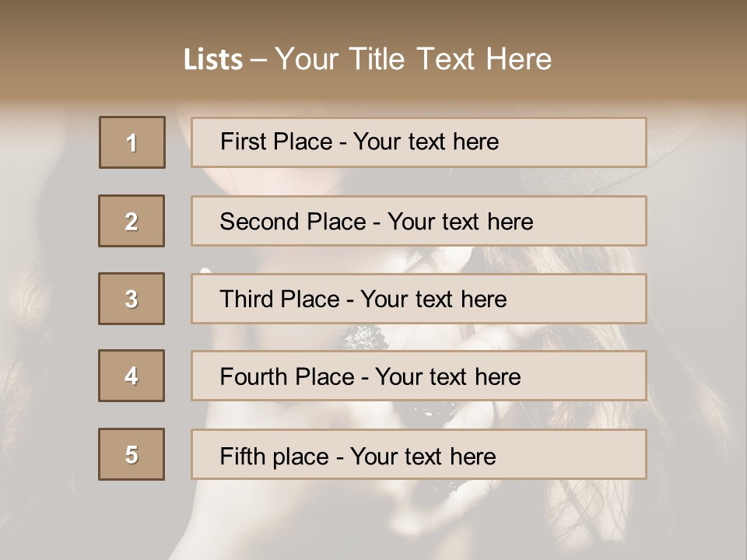Click the Your Title Text Here heading
Viewport: 747px width, 560px height.
[x=413, y=59]
